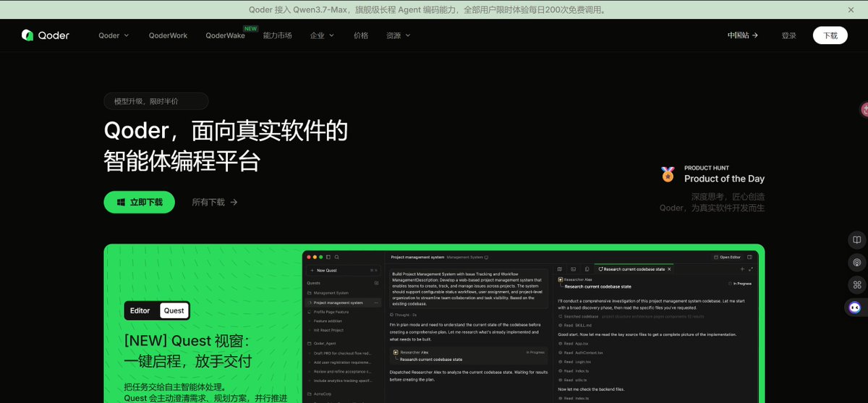The image size is (868, 403).
Task: Select the Quest segment toggle
Action: click(x=174, y=310)
